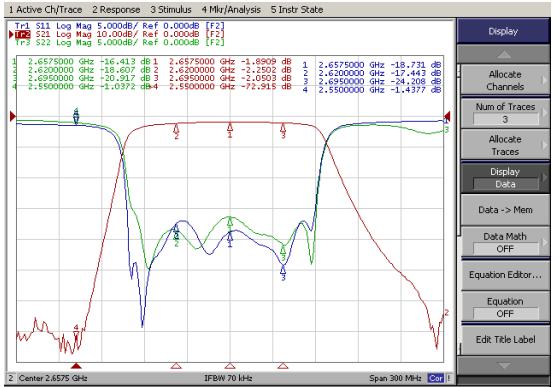Open the Data Math OFF softkey
The width and height of the screenshot is (557, 387).
[x=505, y=242]
